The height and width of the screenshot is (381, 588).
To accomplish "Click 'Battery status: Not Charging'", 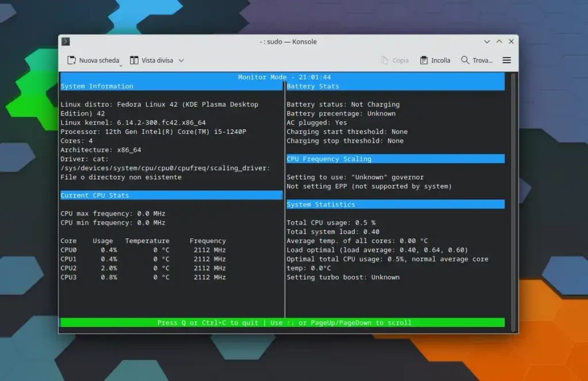I will pos(343,105).
